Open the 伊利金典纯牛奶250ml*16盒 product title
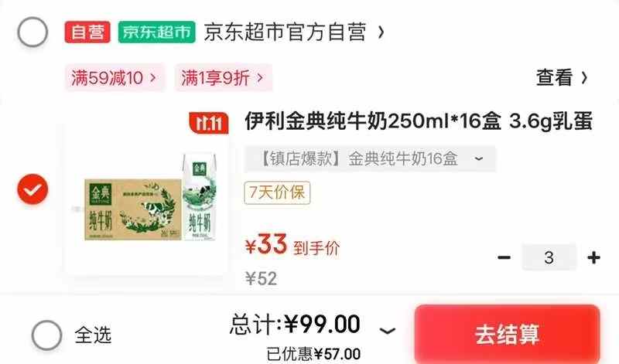Image resolution: width=619 pixels, height=364 pixels. tap(419, 121)
